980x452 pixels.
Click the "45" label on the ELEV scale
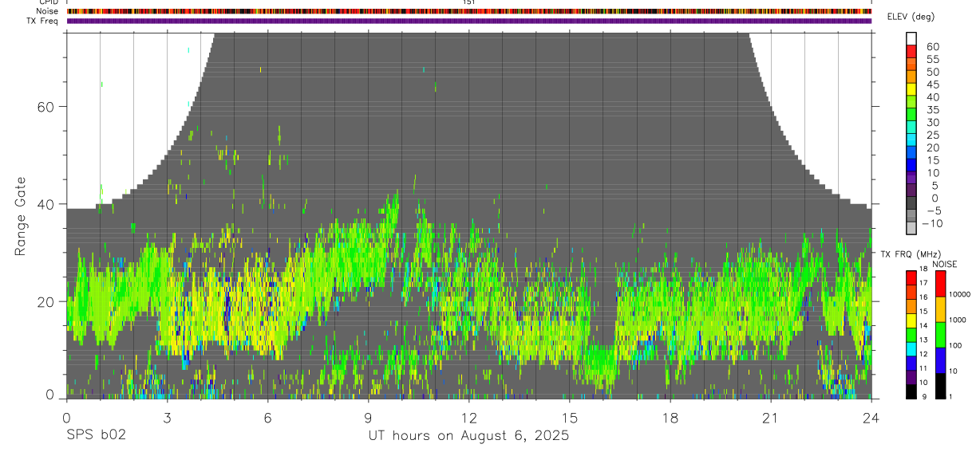coord(932,85)
